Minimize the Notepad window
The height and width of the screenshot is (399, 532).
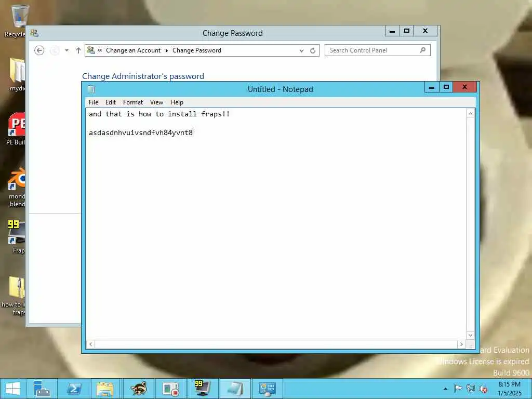432,87
